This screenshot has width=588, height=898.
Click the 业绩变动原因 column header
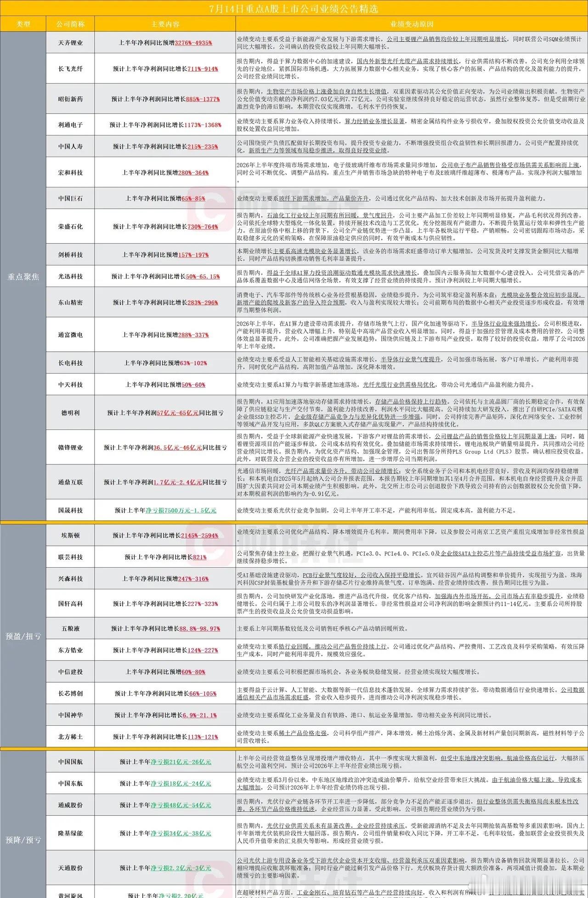click(412, 24)
